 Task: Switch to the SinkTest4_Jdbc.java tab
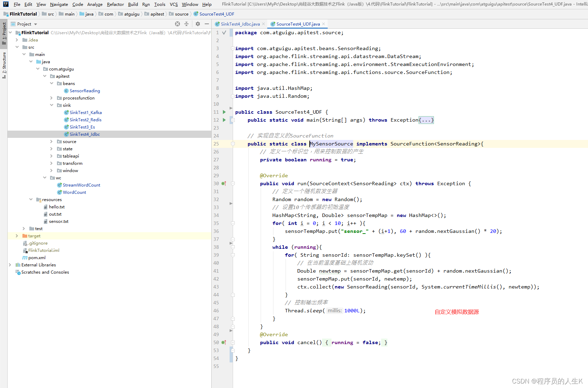[240, 24]
